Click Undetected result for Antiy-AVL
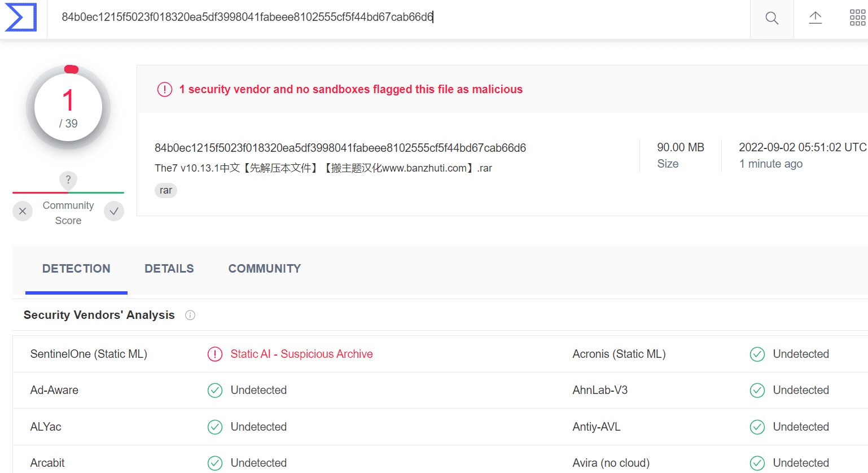This screenshot has height=473, width=868. pyautogui.click(x=801, y=427)
